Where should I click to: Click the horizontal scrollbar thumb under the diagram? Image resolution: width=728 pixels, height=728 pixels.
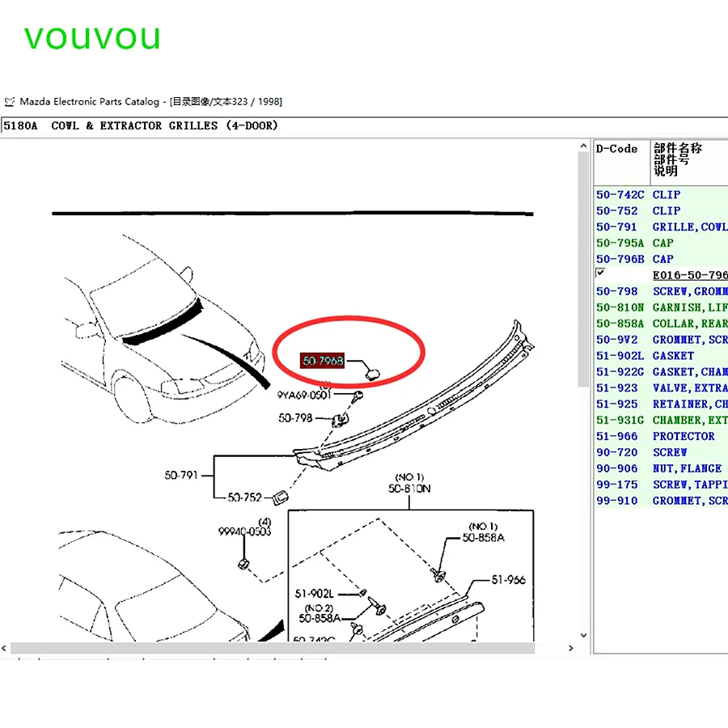[x=273, y=648]
